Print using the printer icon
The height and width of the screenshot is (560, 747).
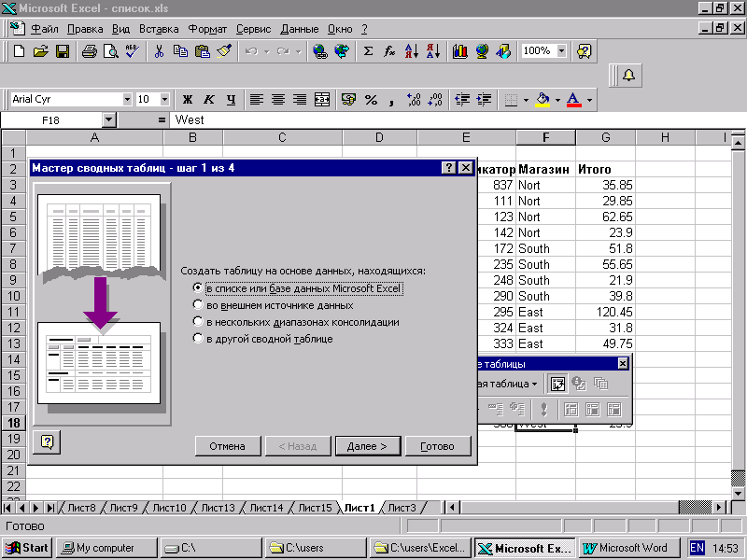pyautogui.click(x=89, y=51)
